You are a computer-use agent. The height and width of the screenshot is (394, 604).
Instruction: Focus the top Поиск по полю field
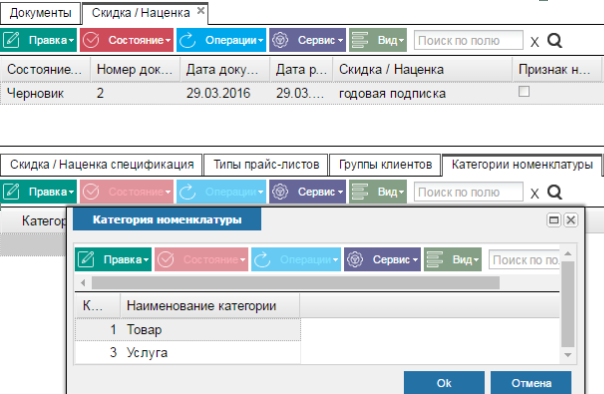pyautogui.click(x=468, y=40)
